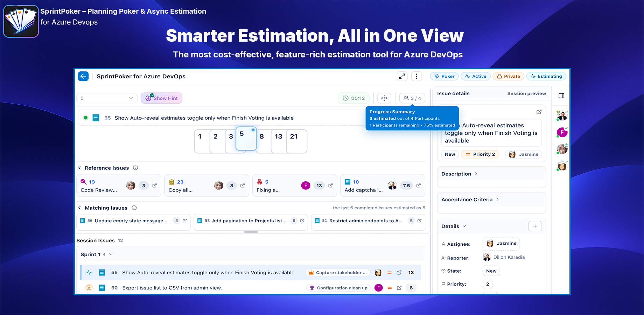Click the info icon next to Reference Issues

pos(135,168)
